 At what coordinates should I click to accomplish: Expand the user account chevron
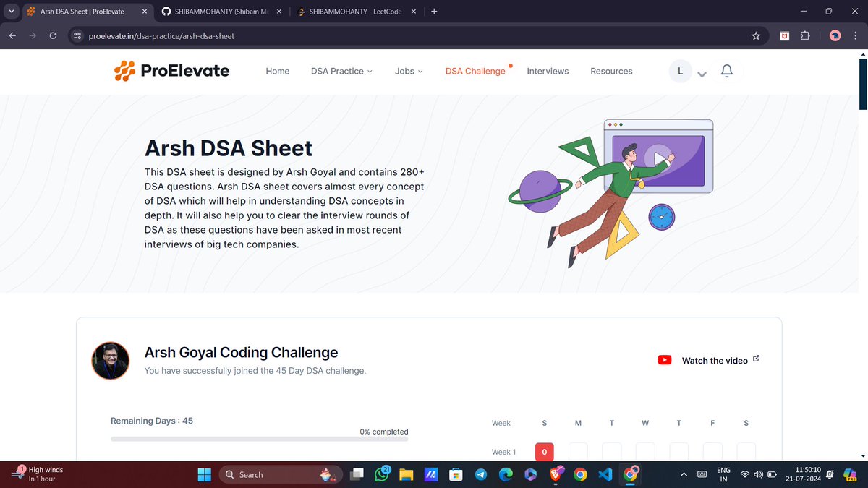click(702, 74)
